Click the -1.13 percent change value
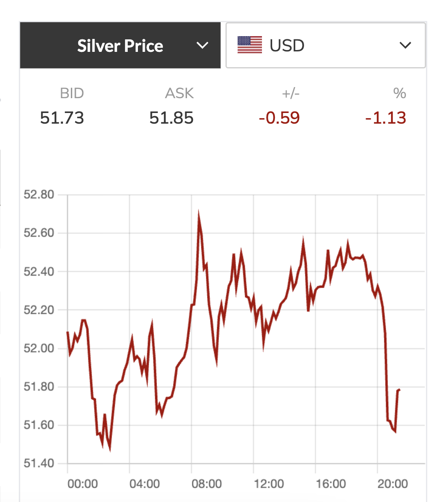Screen dimensions: 448x502 pos(386,118)
